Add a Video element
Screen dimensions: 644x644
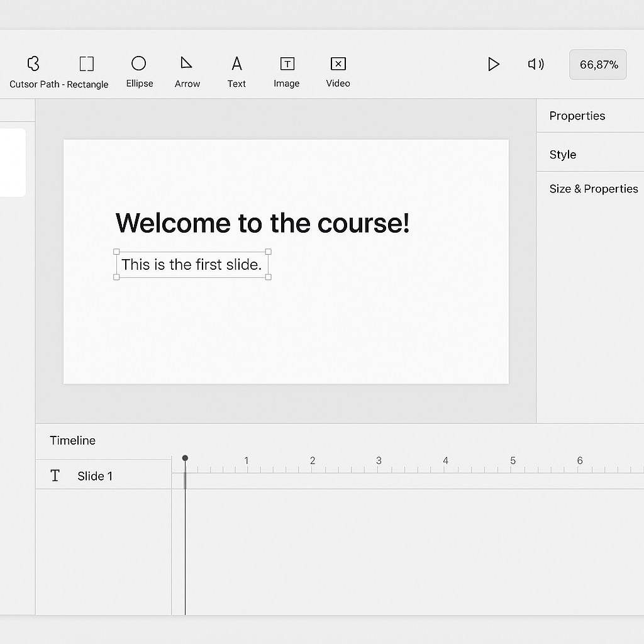tap(338, 64)
